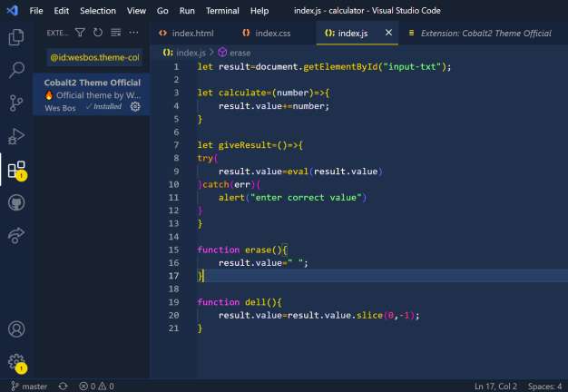
Task: Click line number 7 in the gutter
Action: pyautogui.click(x=176, y=145)
